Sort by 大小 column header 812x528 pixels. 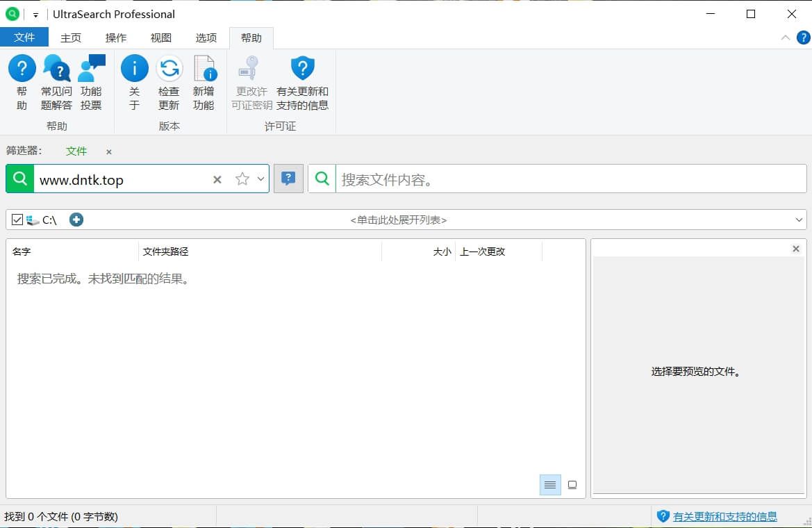pyautogui.click(x=418, y=251)
